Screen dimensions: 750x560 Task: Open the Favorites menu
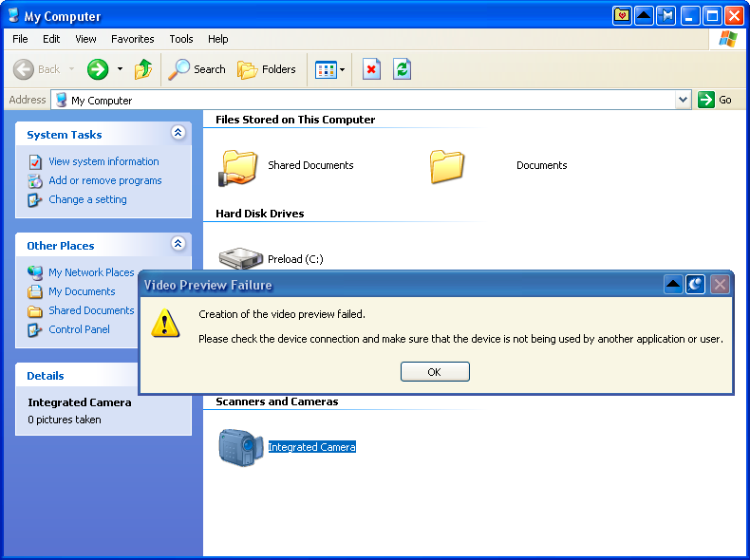(x=132, y=39)
